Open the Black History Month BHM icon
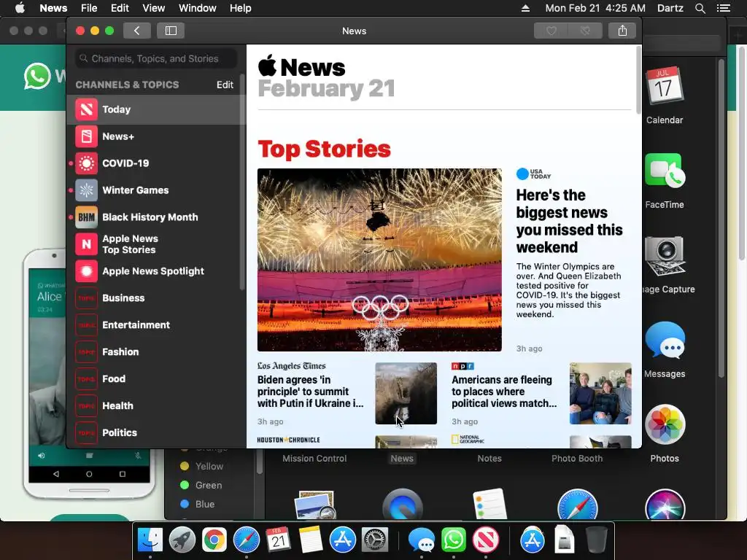Screen dimensions: 747x560 tap(86, 217)
